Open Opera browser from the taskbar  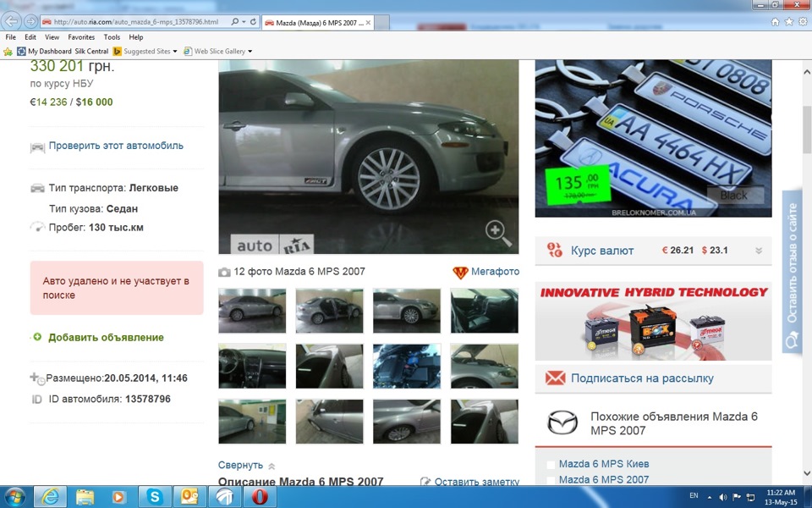click(260, 497)
